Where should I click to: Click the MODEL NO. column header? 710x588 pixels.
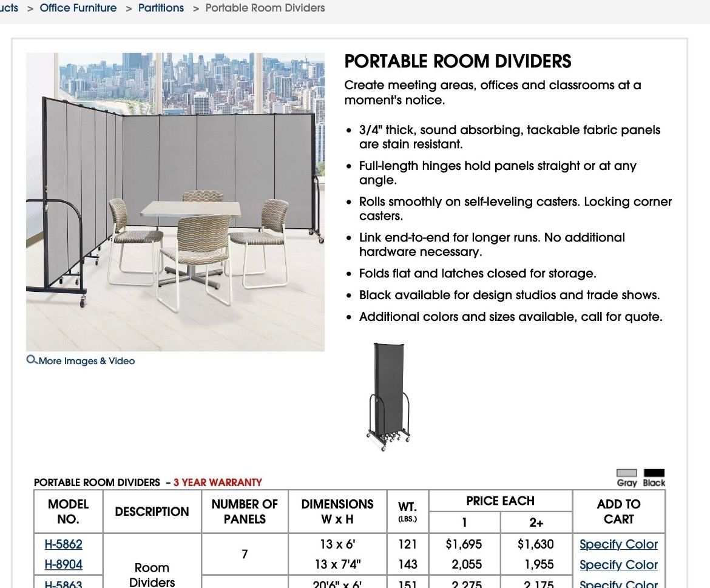(69, 512)
